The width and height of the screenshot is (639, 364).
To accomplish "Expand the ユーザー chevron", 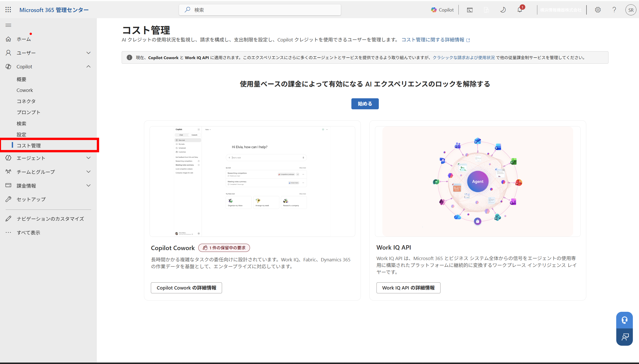I will 89,53.
